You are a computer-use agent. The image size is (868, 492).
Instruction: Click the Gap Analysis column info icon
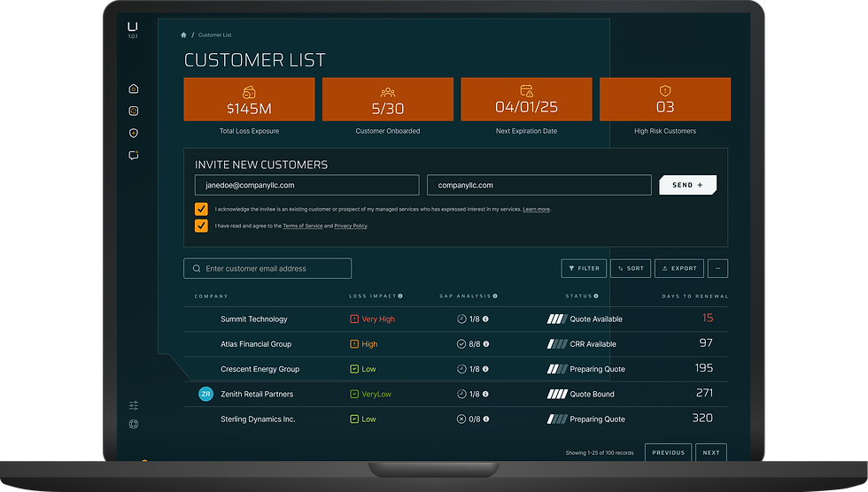[495, 296]
